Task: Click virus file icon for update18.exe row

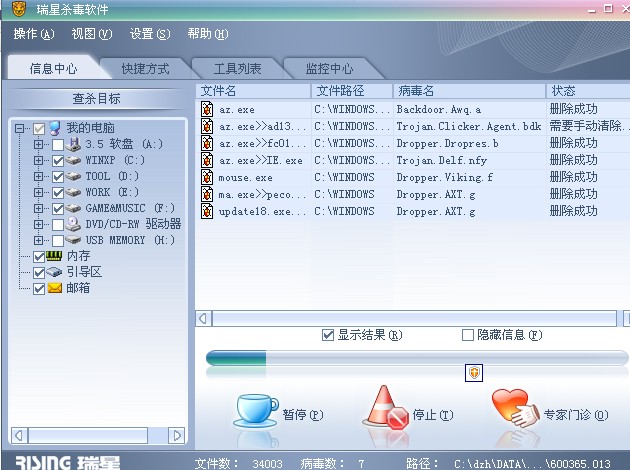Action: (x=207, y=211)
